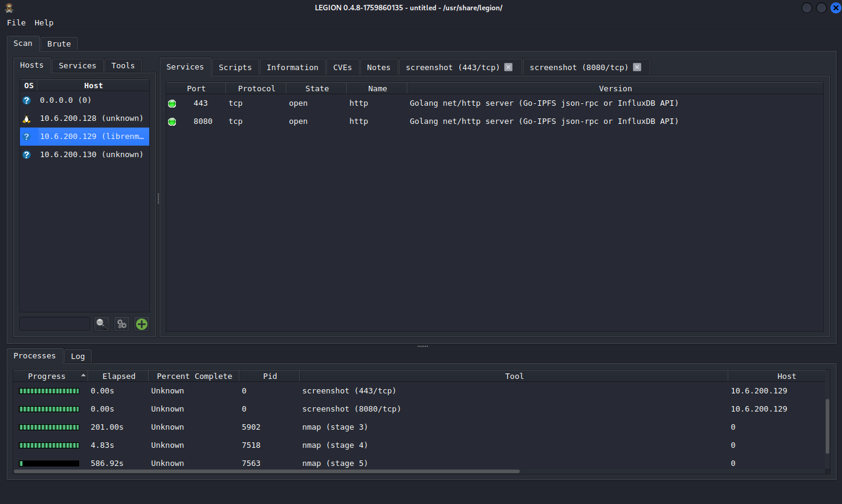
Task: Click the processes vertical scrollbar
Action: coord(827,426)
